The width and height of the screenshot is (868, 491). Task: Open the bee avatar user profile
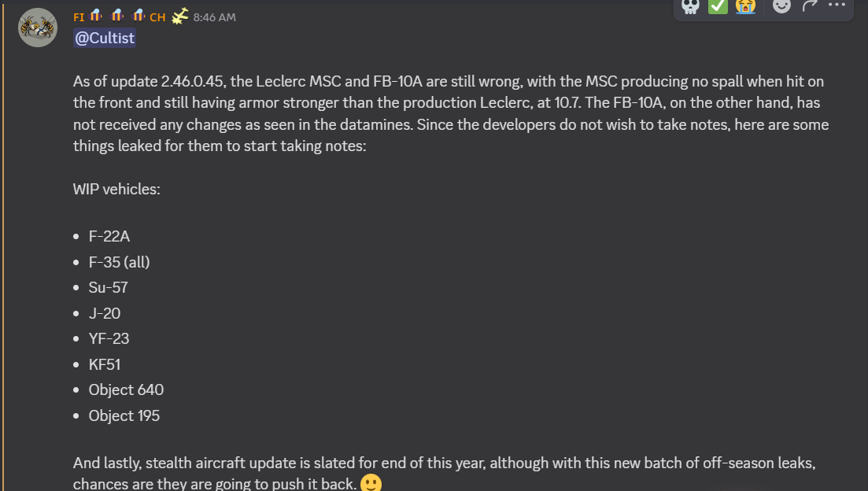coord(38,27)
